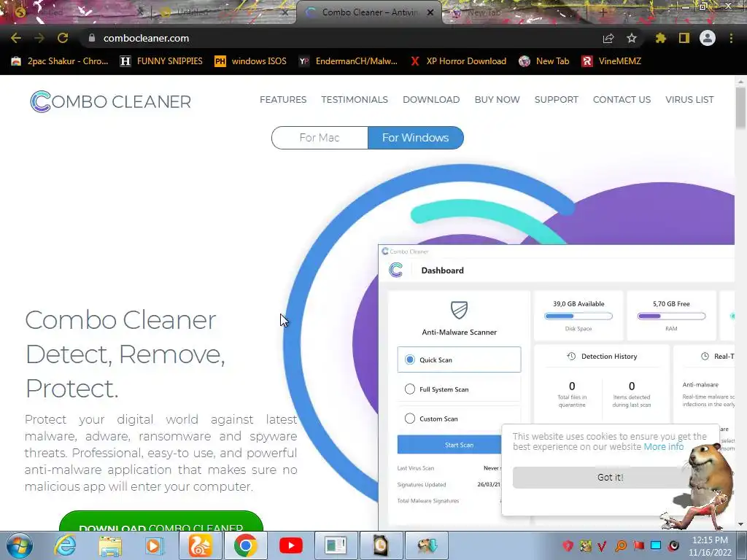Open the Extensions puzzle piece icon
Image resolution: width=747 pixels, height=560 pixels.
tap(661, 38)
